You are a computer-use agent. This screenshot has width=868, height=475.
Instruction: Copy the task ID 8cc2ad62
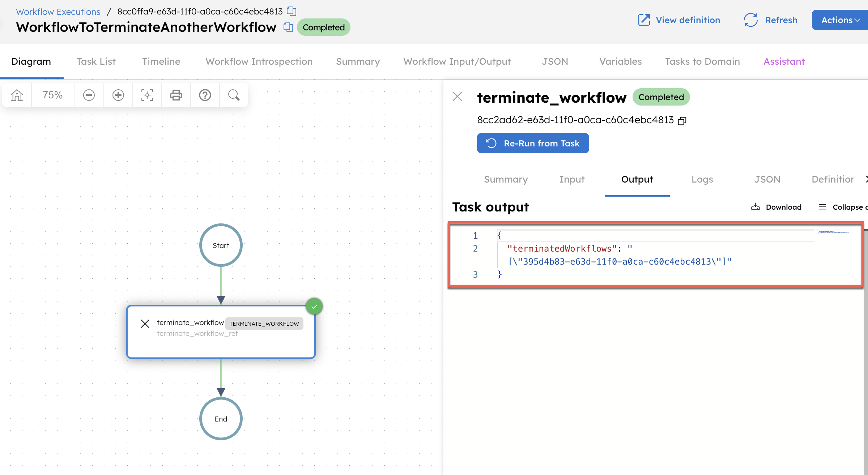(x=682, y=121)
